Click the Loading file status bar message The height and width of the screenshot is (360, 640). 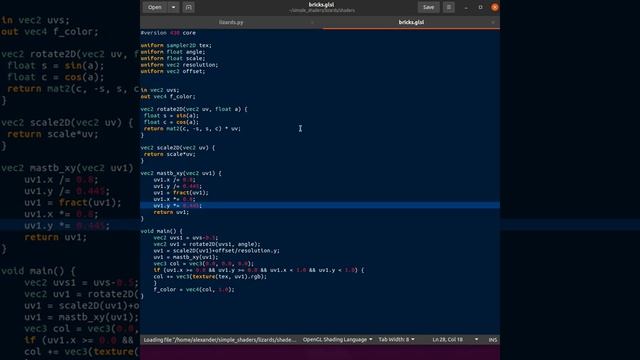[220, 340]
